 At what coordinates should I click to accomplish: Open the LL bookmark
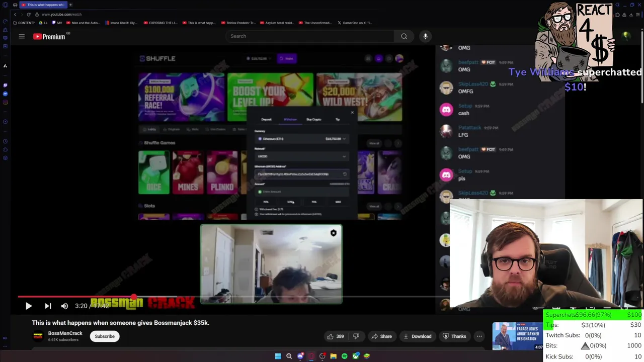[x=43, y=23]
